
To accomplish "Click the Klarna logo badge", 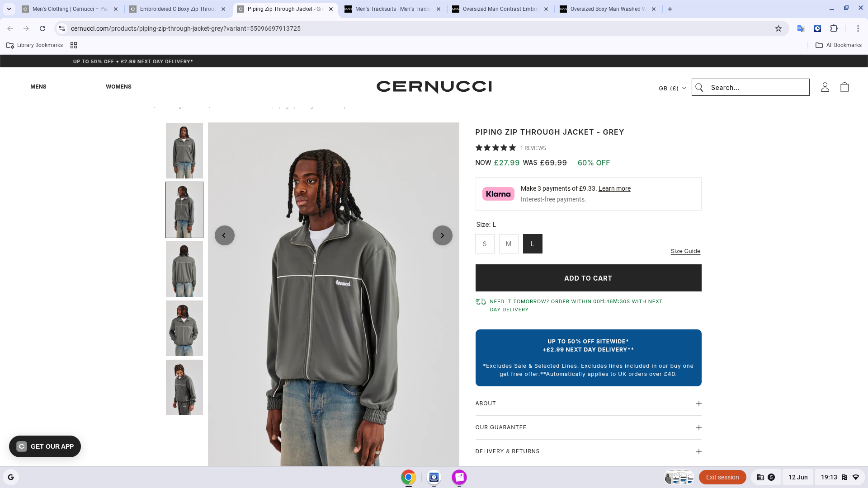I will pos(498,194).
